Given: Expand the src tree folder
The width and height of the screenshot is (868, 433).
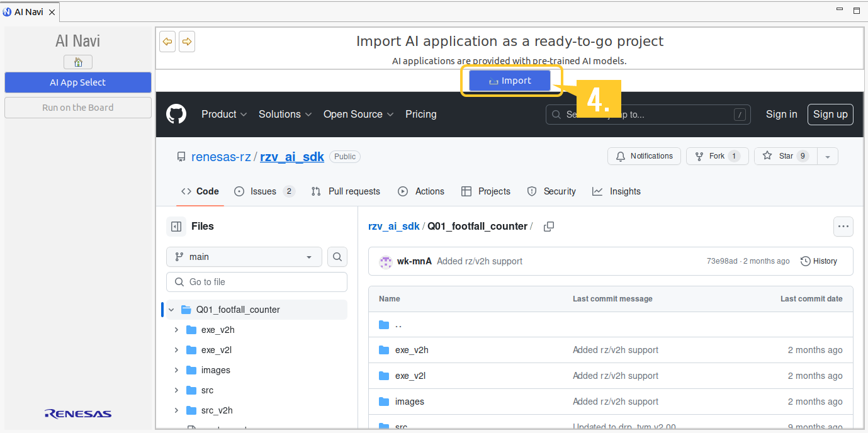Looking at the screenshot, I should (x=176, y=390).
